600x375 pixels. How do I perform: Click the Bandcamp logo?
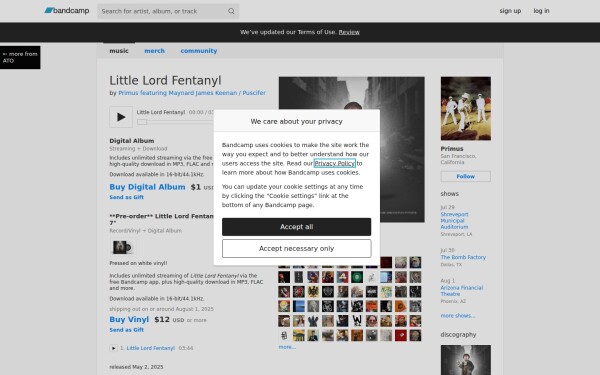(67, 11)
